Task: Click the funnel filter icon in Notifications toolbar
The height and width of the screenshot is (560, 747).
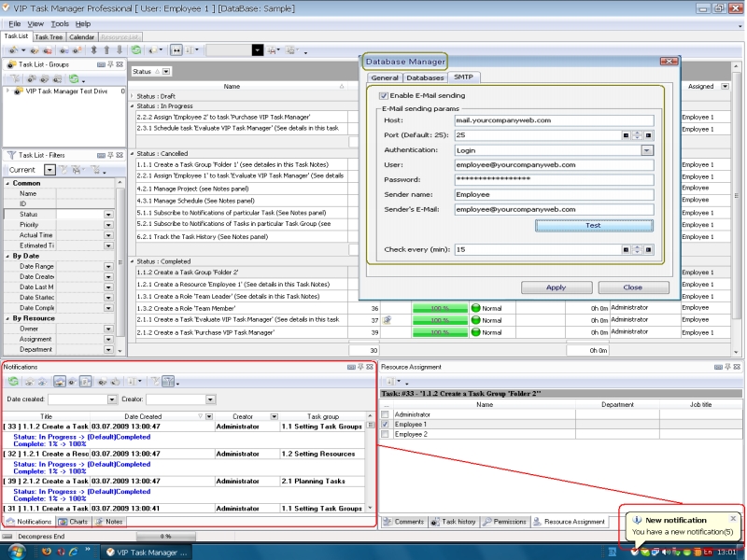Action: [x=168, y=381]
